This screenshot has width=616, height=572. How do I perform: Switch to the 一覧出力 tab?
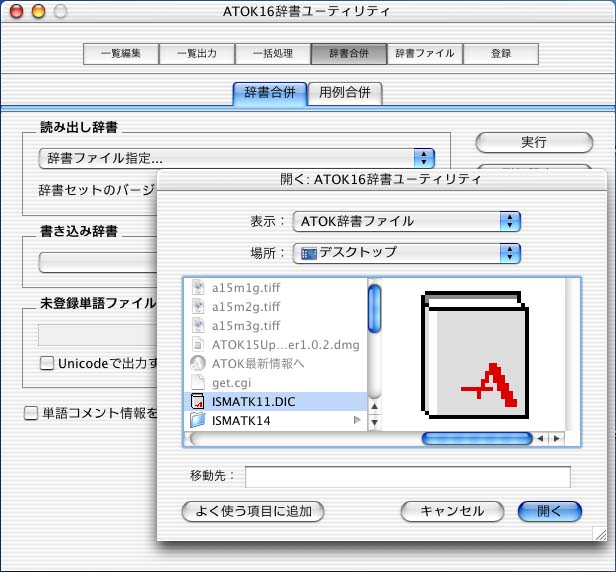197,54
